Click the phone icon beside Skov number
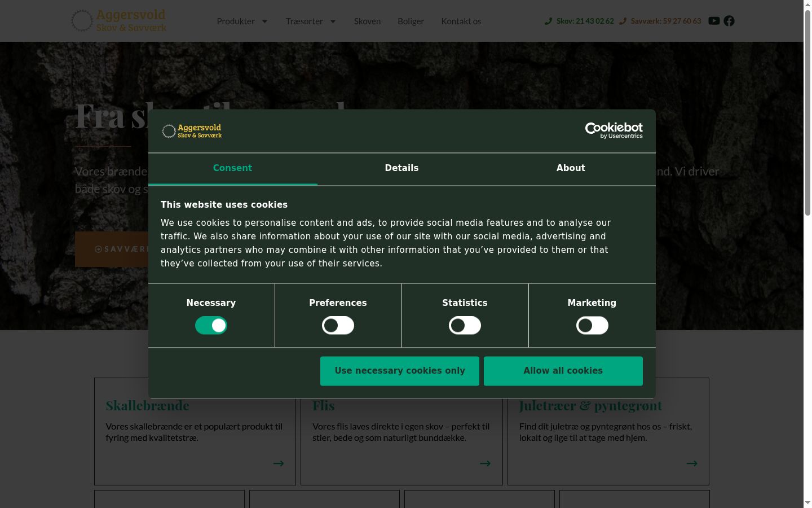This screenshot has height=508, width=812. pyautogui.click(x=548, y=21)
